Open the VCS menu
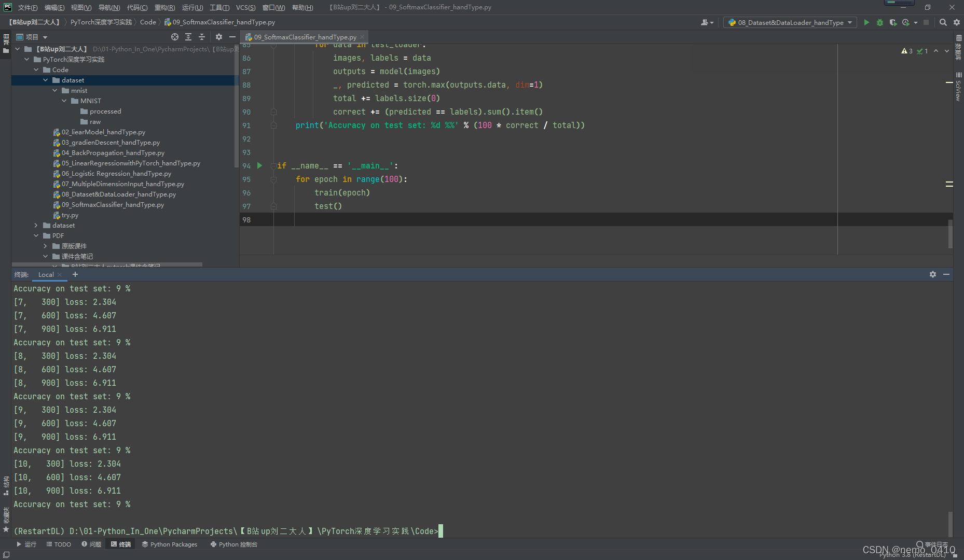The image size is (964, 560). click(x=245, y=7)
